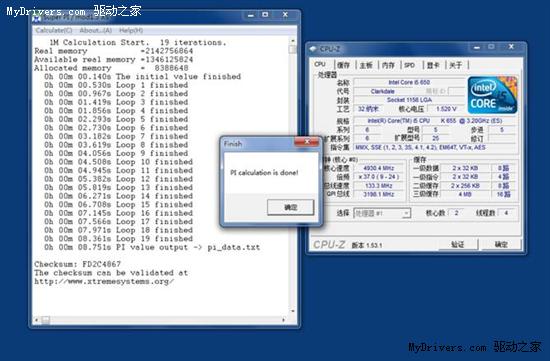
Task: Click the CPU-Z title bar icon
Action: point(313,49)
